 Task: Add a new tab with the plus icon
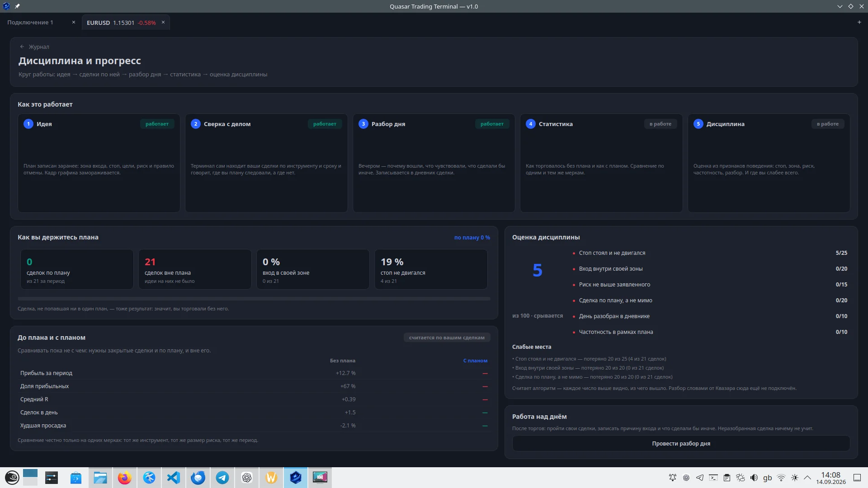(859, 22)
